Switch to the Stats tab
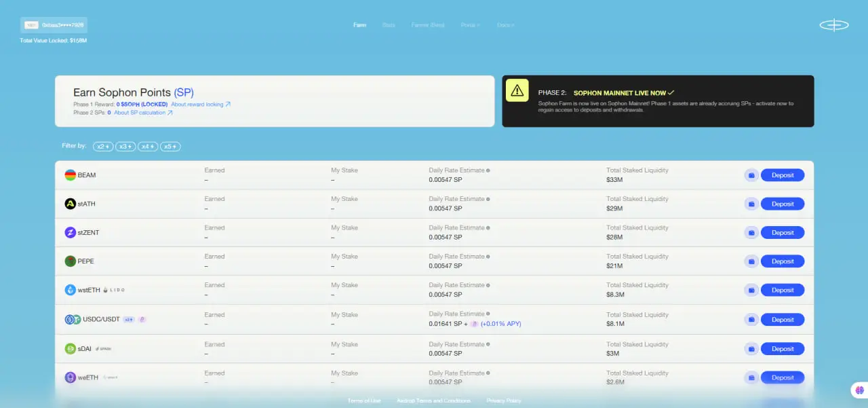This screenshot has height=408, width=868. (x=389, y=25)
